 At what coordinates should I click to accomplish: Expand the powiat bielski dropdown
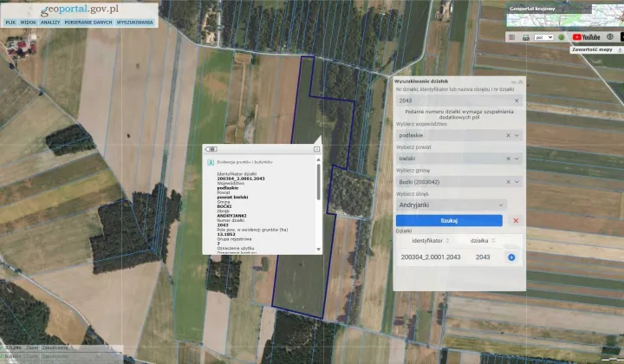[517, 159]
